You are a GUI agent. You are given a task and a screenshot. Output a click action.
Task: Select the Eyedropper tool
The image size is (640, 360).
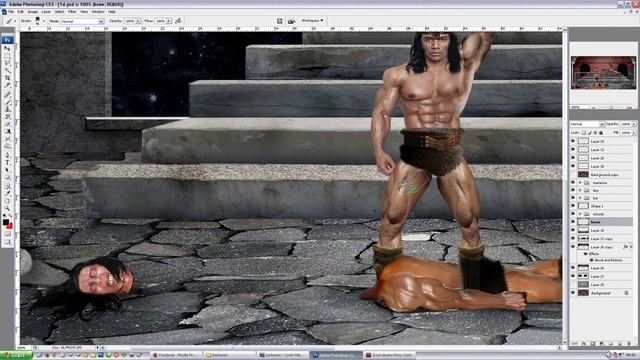pyautogui.click(x=7, y=193)
